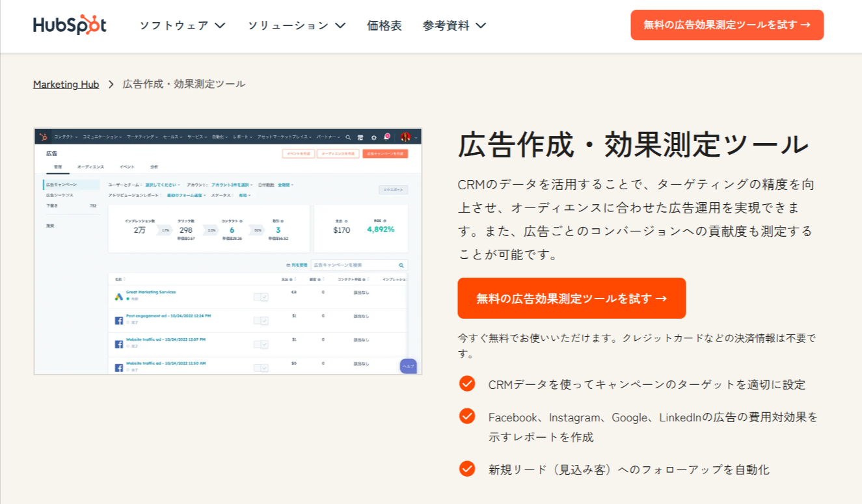
Task: Click the 列を管理 columns icon above the table
Action: (297, 265)
